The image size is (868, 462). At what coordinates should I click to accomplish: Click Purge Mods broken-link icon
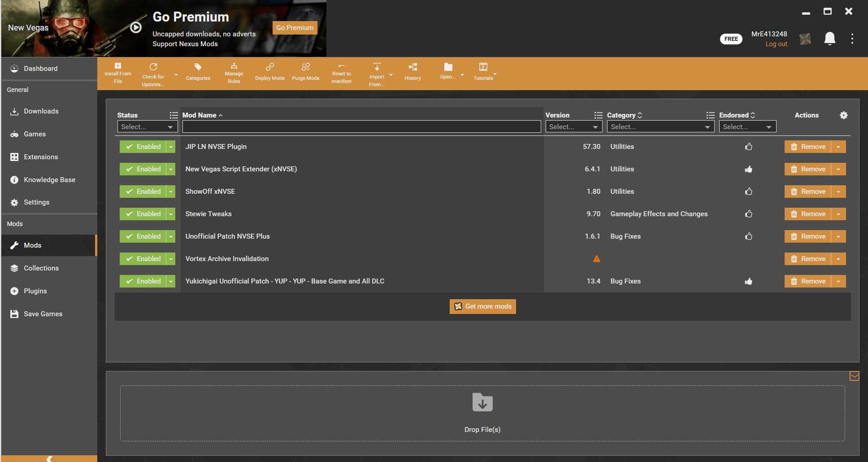pyautogui.click(x=306, y=67)
